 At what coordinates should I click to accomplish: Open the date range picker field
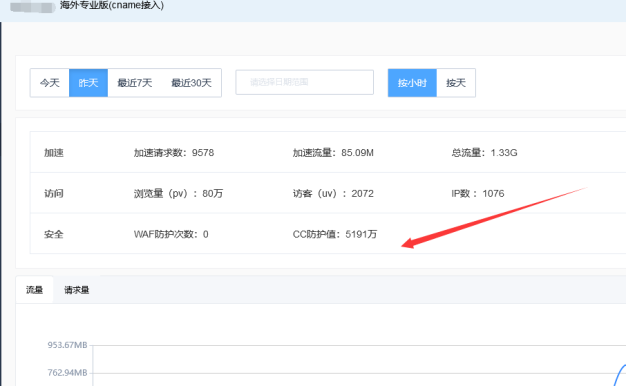(x=305, y=82)
